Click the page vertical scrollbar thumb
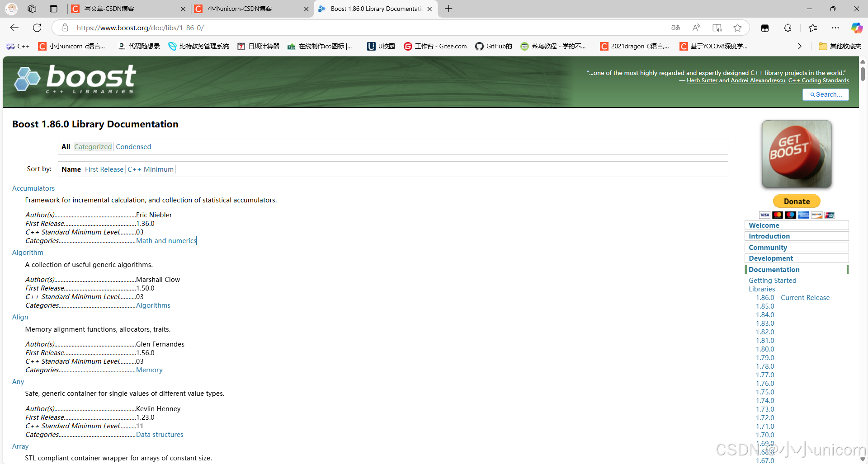 tap(863, 74)
